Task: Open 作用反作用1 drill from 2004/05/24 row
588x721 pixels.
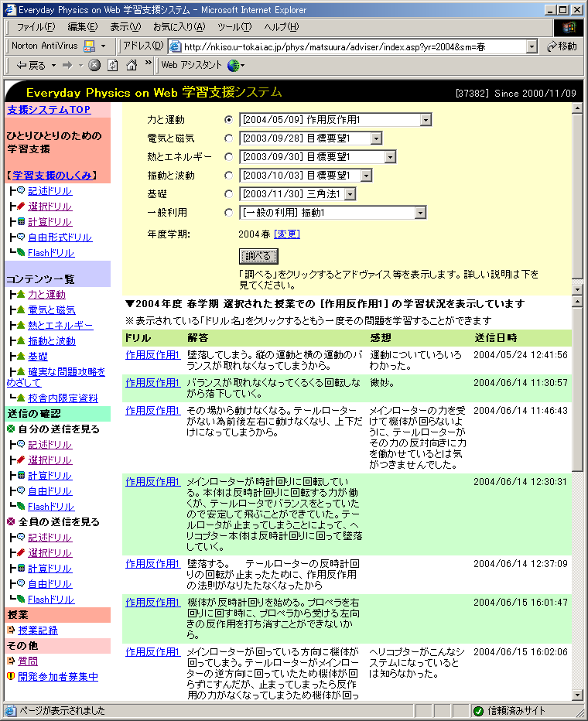Action: pyautogui.click(x=152, y=354)
